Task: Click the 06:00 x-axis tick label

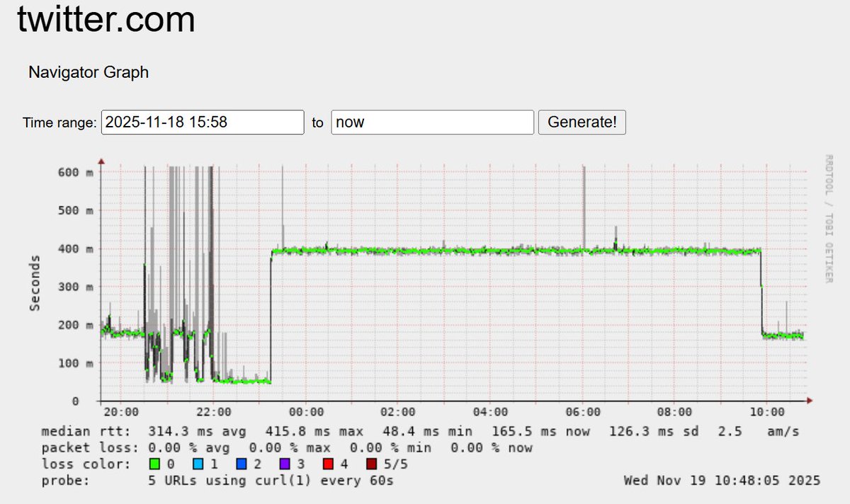Action: click(x=582, y=411)
